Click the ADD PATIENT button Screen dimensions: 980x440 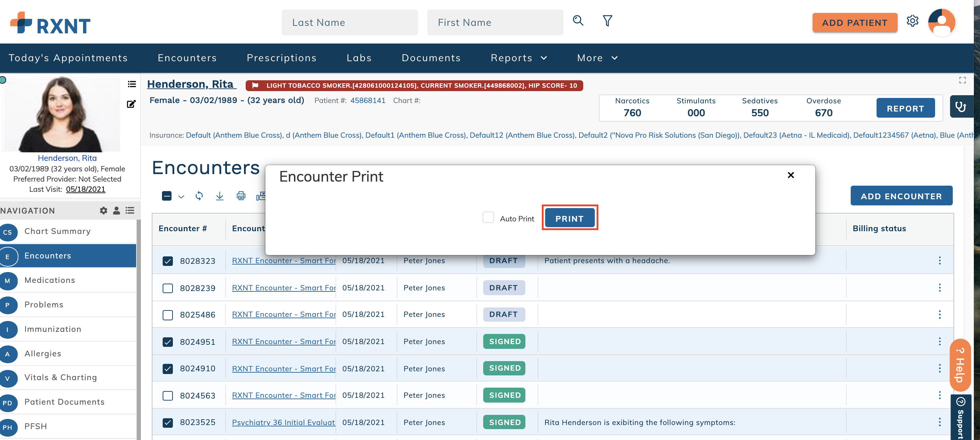(x=854, y=22)
